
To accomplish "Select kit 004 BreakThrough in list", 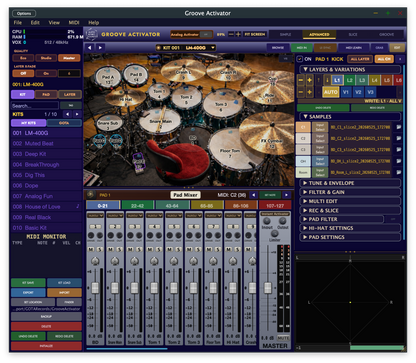I will click(46, 165).
